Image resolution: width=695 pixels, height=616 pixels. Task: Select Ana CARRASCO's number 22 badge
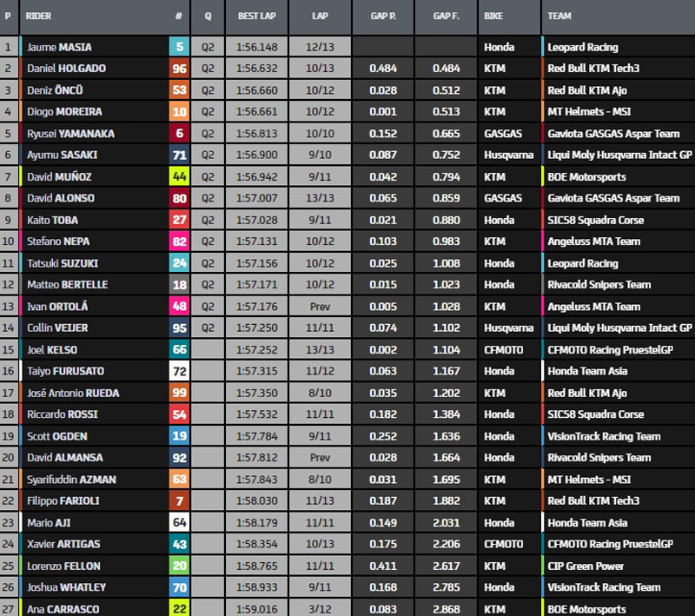(x=179, y=608)
